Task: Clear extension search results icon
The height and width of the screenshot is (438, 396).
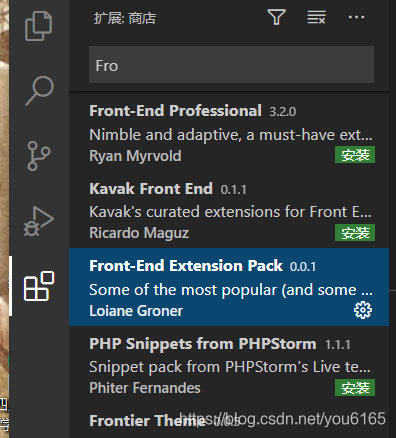Action: click(316, 17)
